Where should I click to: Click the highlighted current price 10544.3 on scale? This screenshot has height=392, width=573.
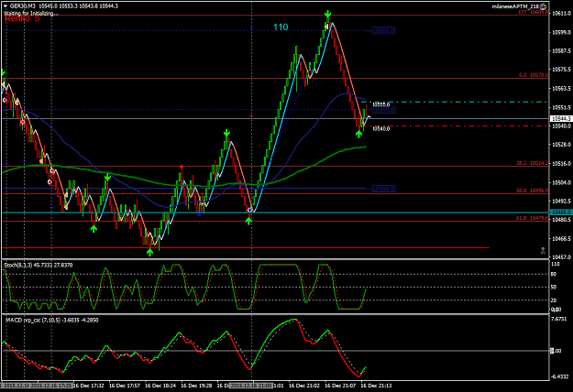tap(561, 119)
